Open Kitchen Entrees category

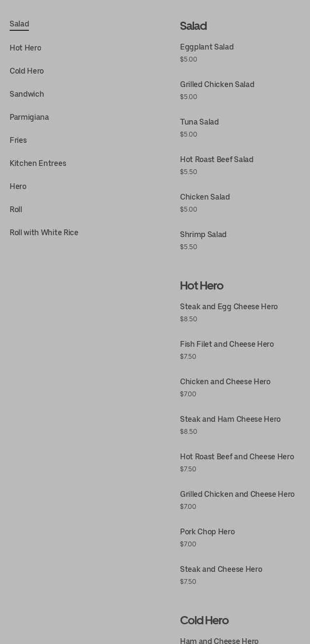[38, 164]
